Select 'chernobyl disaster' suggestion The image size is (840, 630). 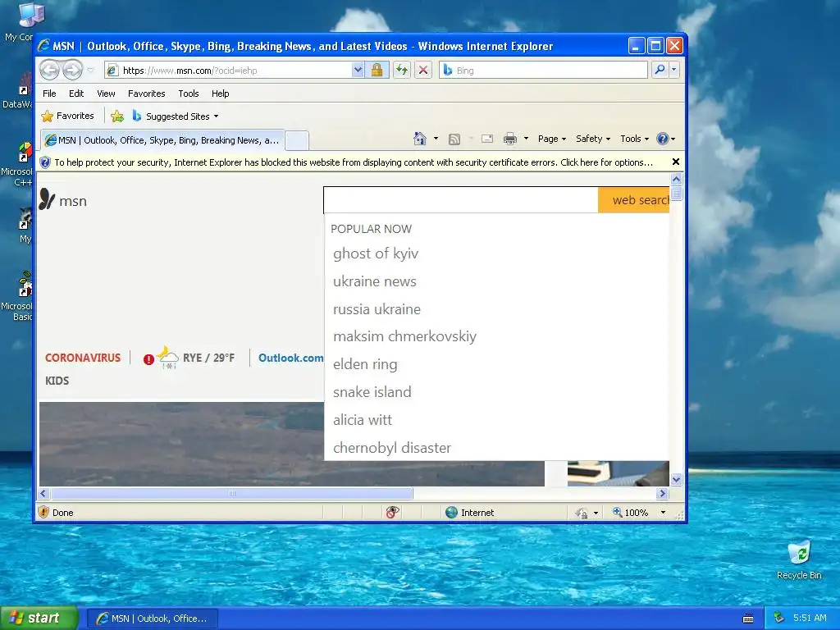click(392, 448)
